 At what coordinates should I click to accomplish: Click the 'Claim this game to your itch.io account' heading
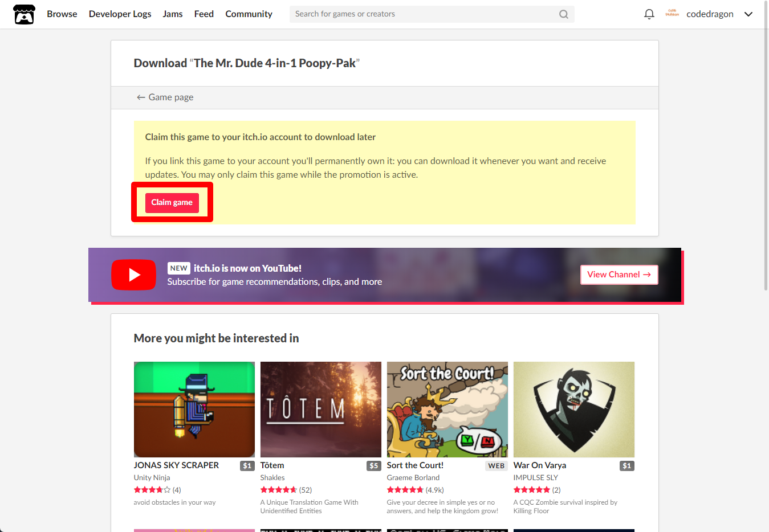(x=261, y=137)
